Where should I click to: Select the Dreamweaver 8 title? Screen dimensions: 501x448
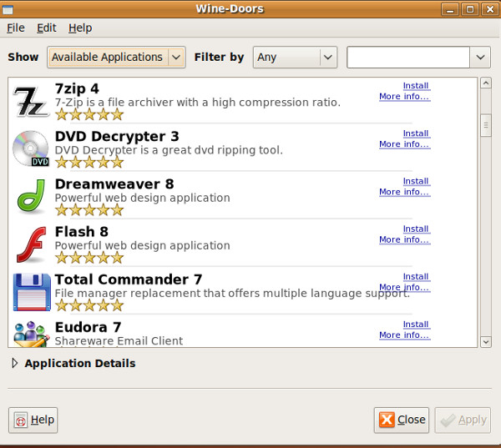coord(114,184)
